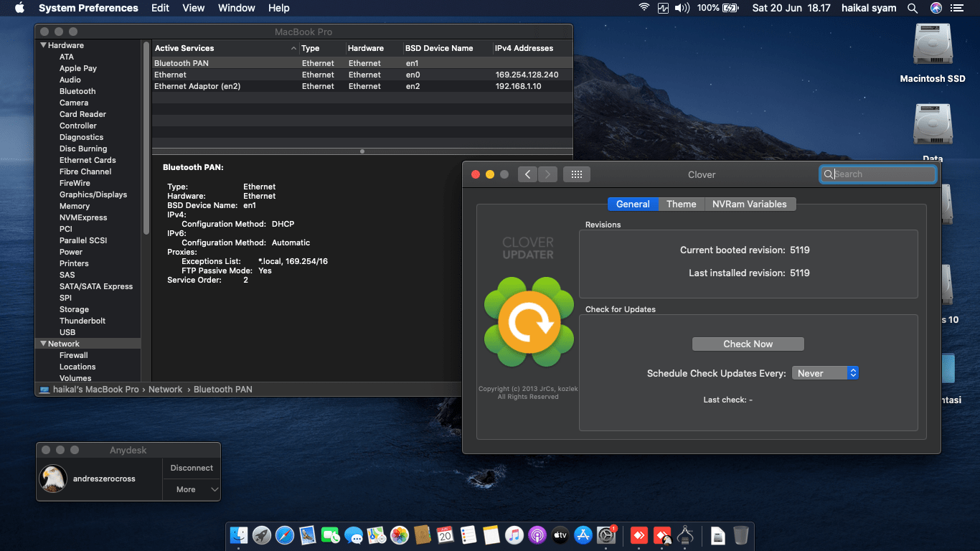Select Thunderbolt in the sidebar
The image size is (980, 551).
tap(83, 321)
